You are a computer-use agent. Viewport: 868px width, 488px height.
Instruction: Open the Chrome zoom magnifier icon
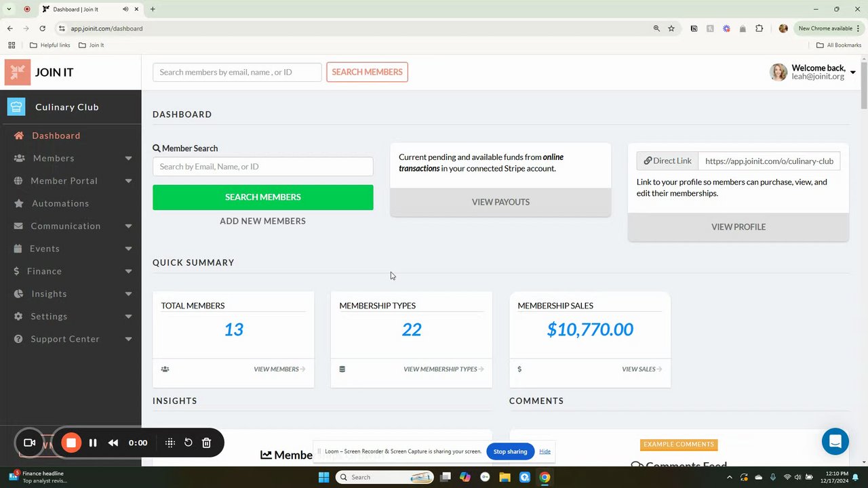[x=656, y=28]
